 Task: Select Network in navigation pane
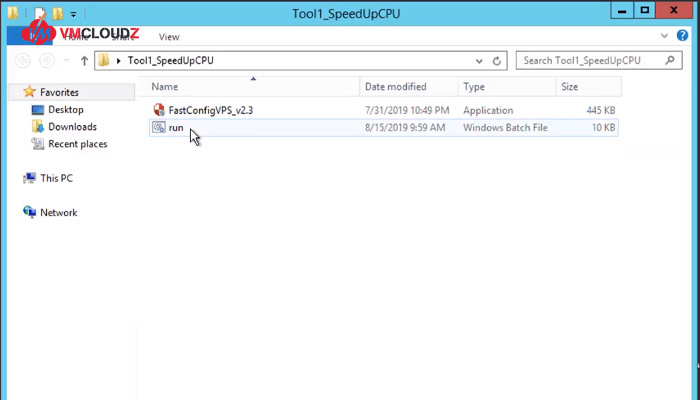click(58, 212)
